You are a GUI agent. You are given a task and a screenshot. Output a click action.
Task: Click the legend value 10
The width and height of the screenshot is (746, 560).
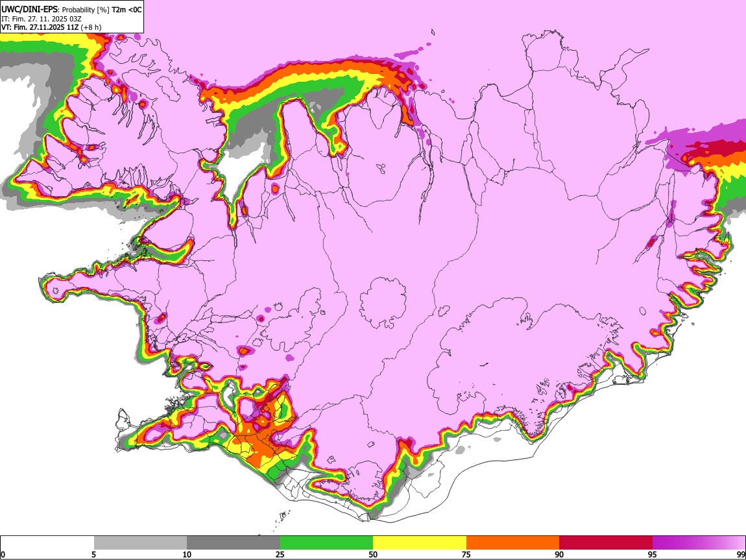click(187, 554)
